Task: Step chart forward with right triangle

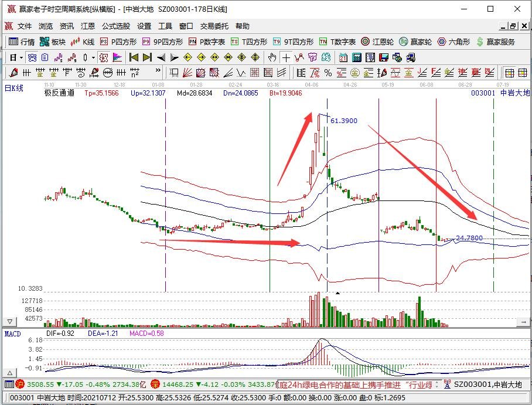Action: click(174, 57)
